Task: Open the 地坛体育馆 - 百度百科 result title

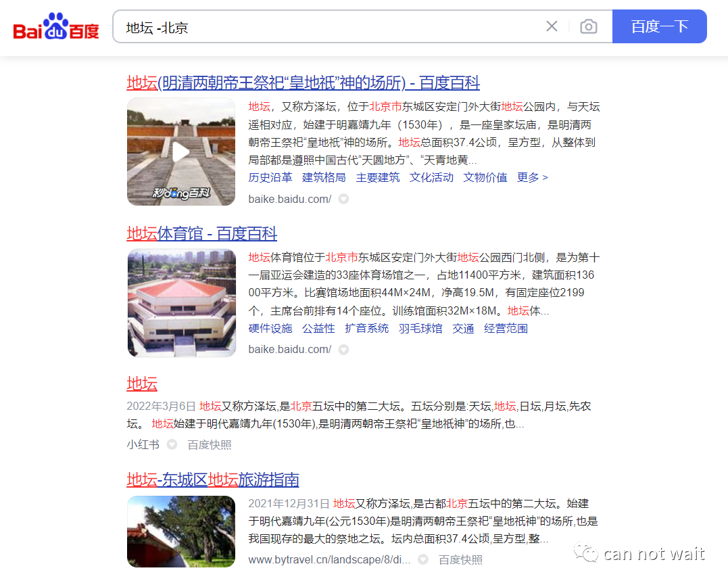Action: tap(202, 233)
